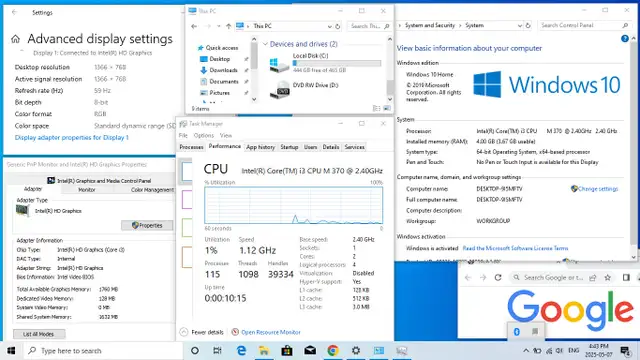Launch Microsoft Edge from taskbar

241,351
